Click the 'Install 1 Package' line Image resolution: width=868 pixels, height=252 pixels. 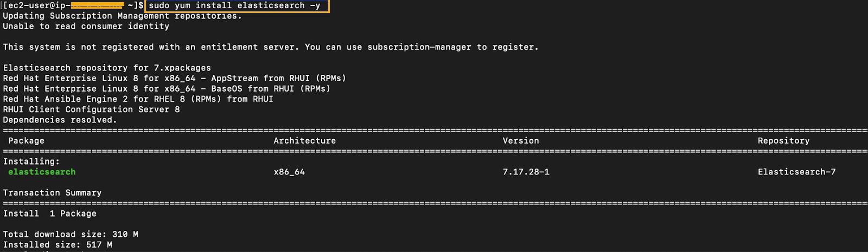tap(50, 214)
